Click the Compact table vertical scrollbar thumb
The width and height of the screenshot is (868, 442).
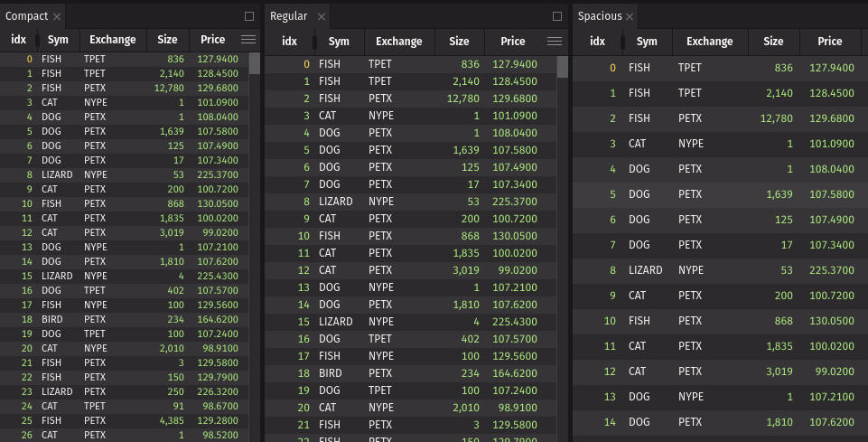click(x=255, y=63)
